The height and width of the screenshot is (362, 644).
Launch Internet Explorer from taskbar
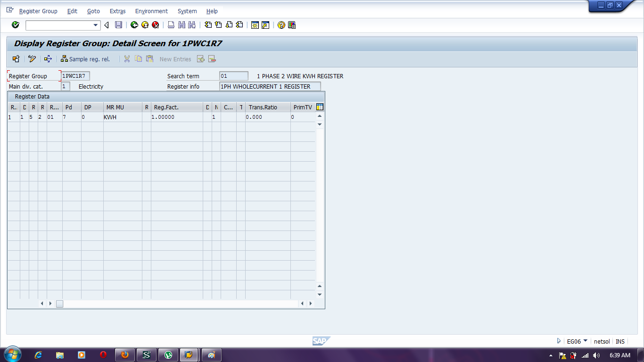(39, 355)
